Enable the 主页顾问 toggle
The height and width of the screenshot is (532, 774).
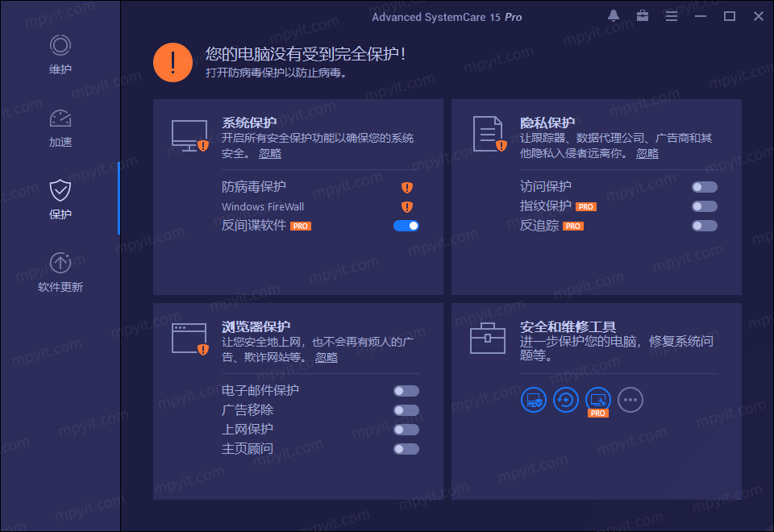tap(406, 449)
